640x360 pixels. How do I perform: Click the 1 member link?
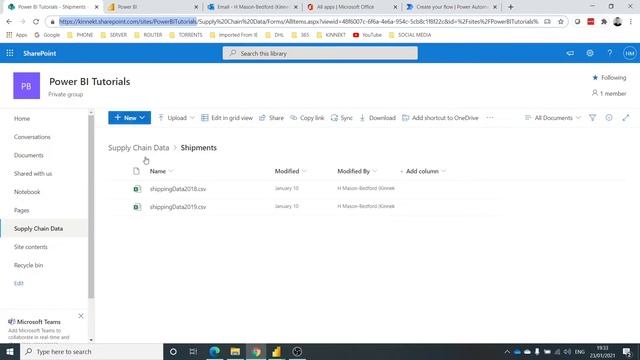click(x=609, y=93)
